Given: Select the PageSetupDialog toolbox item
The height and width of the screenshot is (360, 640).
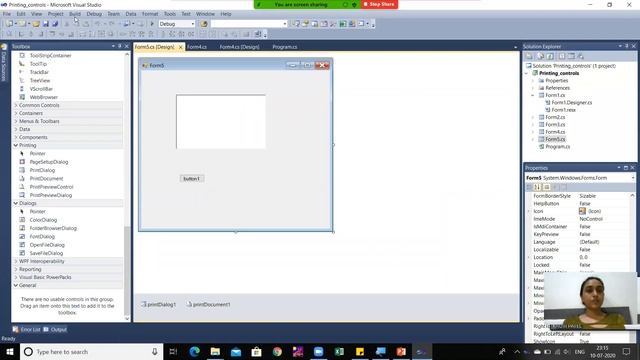Looking at the screenshot, I should [x=49, y=162].
